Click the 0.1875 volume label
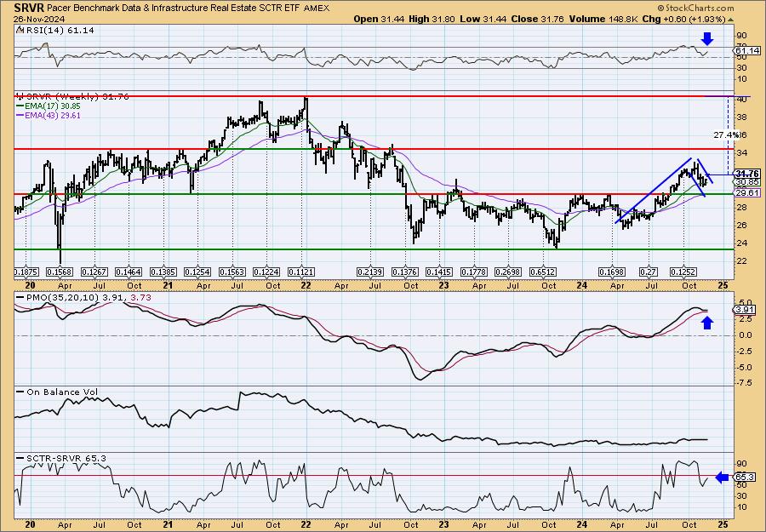Image resolution: width=766 pixels, height=532 pixels. (27, 272)
